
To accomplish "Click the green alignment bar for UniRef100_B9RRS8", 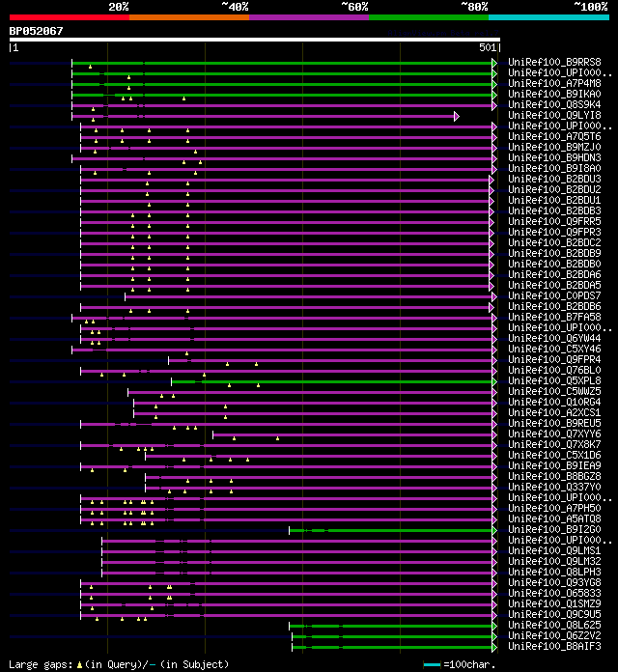I will point(282,64).
